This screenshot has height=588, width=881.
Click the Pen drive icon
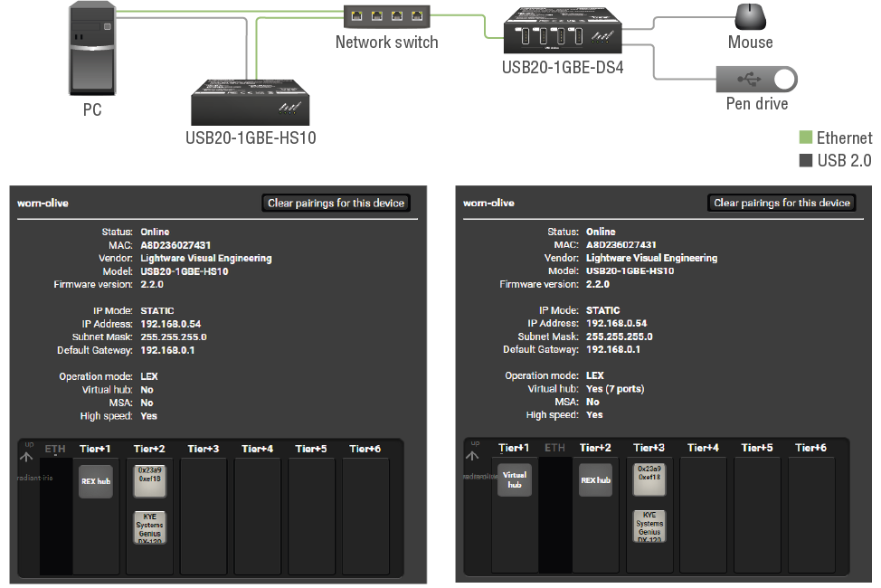[x=757, y=80]
